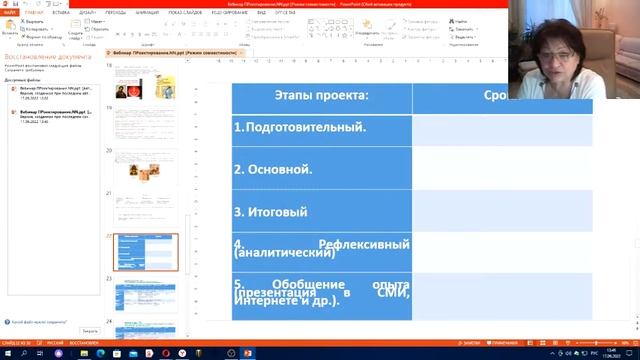The width and height of the screenshot is (640, 360).
Task: Click the '5. Обобщение опыта' table cell
Action: click(322, 296)
